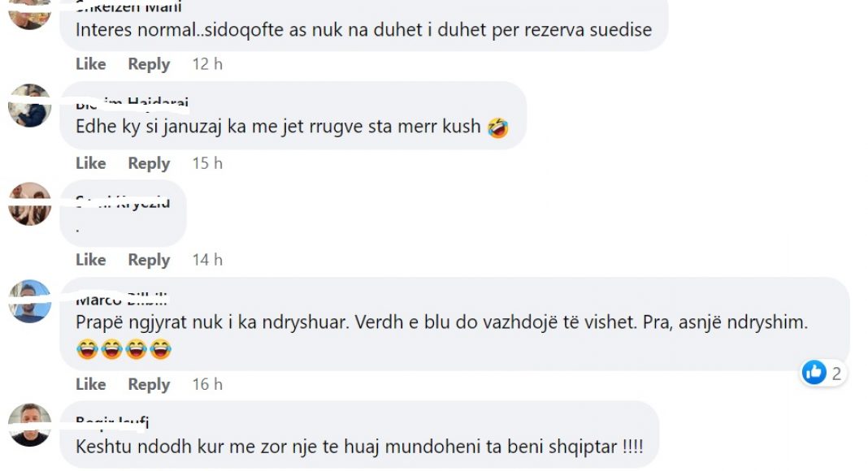The height and width of the screenshot is (471, 868).
Task: Reply to the 'Interes normal' comment
Action: tap(149, 64)
